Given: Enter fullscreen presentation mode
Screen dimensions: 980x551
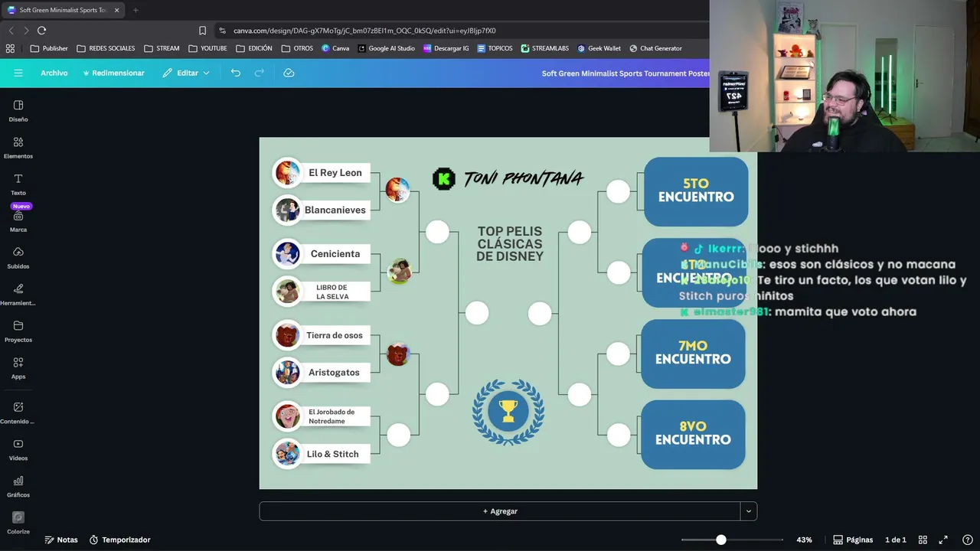Looking at the screenshot, I should pyautogui.click(x=943, y=540).
